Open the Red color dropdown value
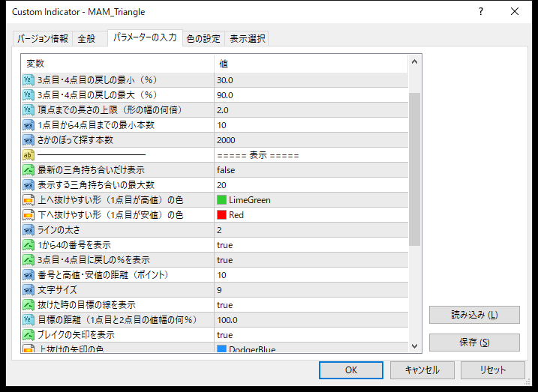This screenshot has width=538, height=392. [311, 215]
